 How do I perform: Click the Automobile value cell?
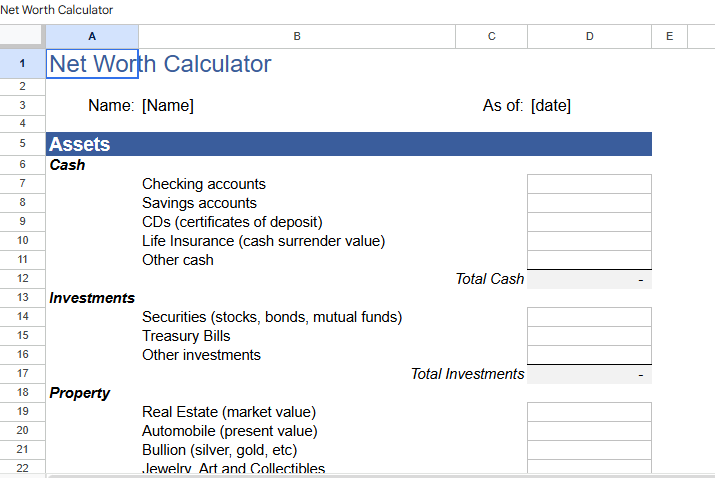(x=590, y=431)
